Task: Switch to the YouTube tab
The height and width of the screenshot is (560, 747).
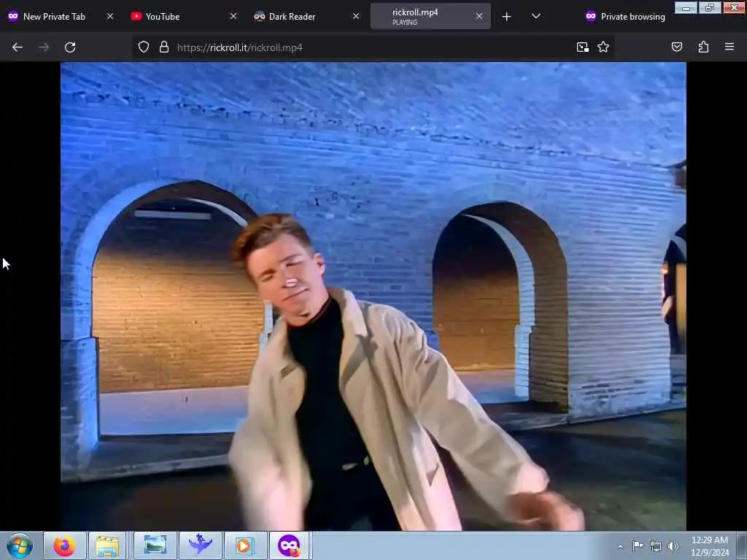Action: [184, 16]
